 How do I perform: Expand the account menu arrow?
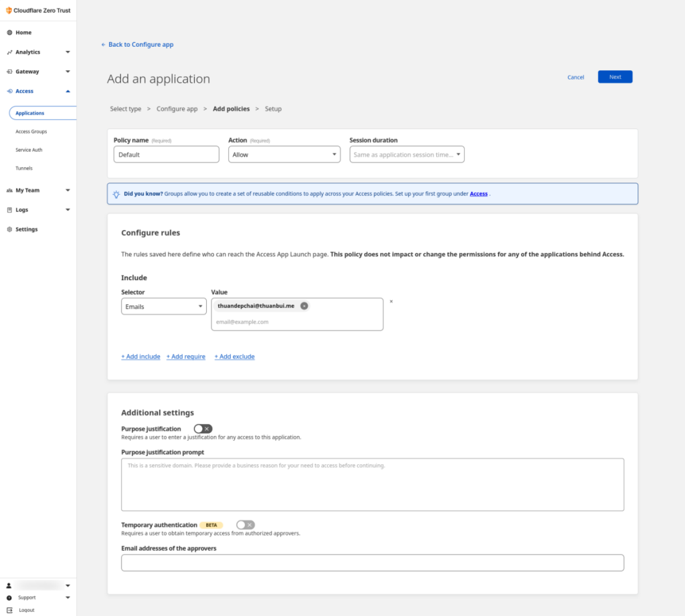point(68,585)
